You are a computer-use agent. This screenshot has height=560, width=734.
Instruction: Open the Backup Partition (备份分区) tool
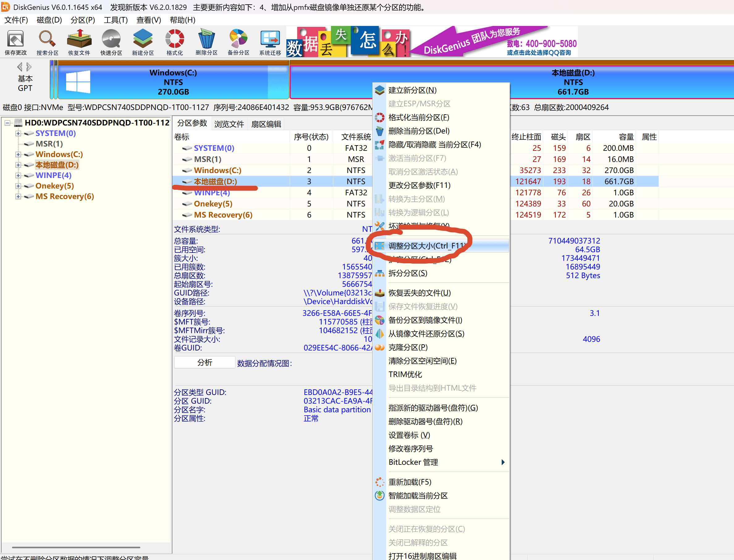coord(238,43)
